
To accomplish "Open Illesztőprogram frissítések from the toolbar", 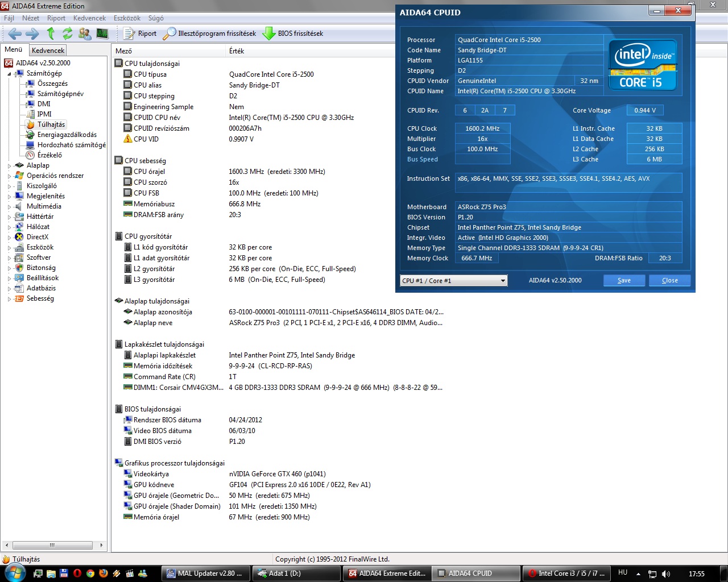I will (x=209, y=34).
